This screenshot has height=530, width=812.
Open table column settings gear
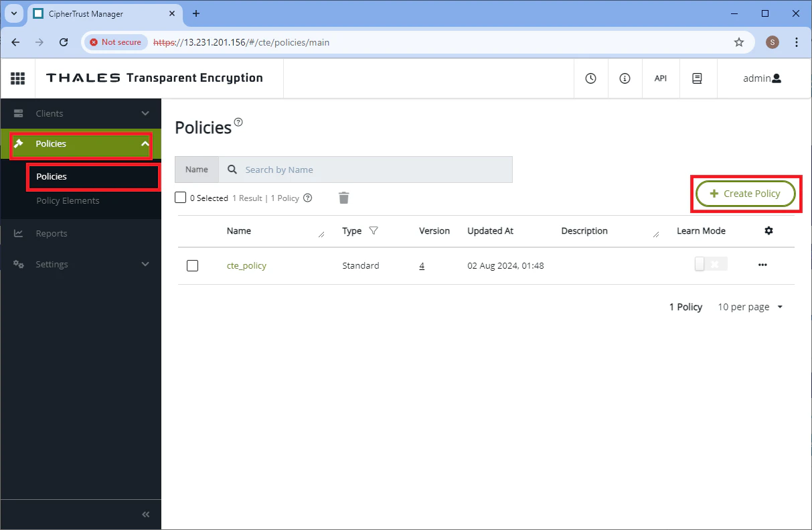pyautogui.click(x=768, y=230)
